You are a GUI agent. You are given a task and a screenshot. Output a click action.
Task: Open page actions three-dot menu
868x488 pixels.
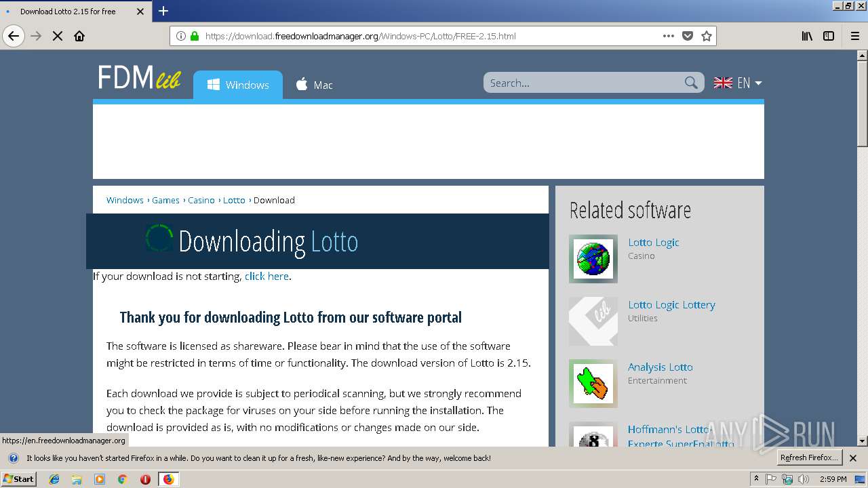pos(669,36)
